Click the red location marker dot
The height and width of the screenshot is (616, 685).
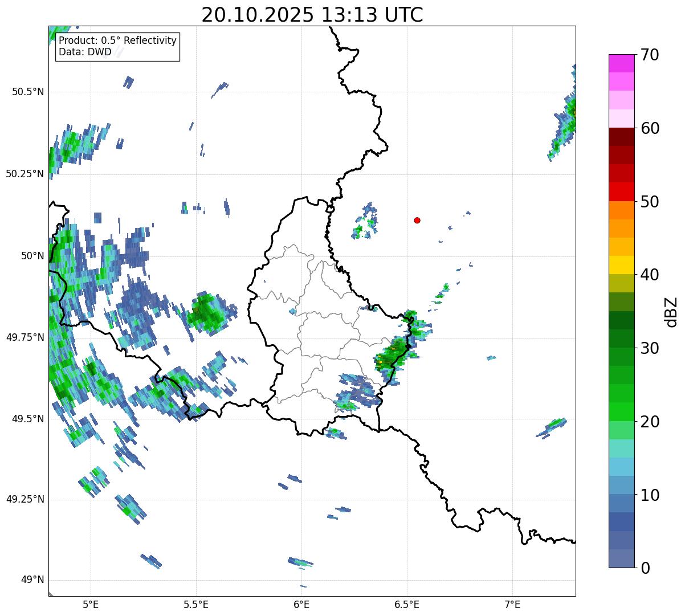click(x=417, y=220)
